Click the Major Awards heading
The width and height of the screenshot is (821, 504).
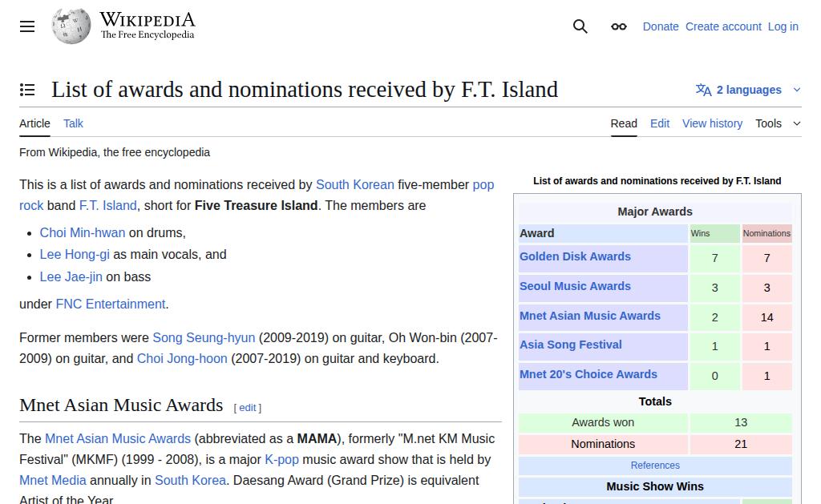pos(655,212)
